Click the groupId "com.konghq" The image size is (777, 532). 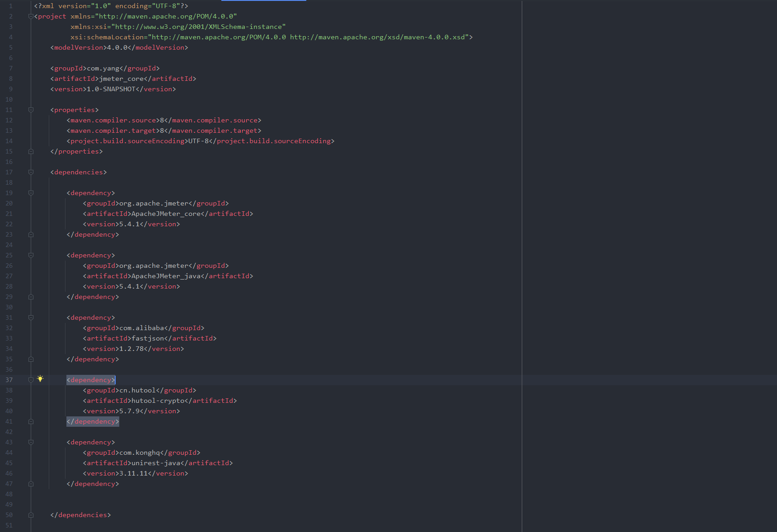pyautogui.click(x=140, y=453)
